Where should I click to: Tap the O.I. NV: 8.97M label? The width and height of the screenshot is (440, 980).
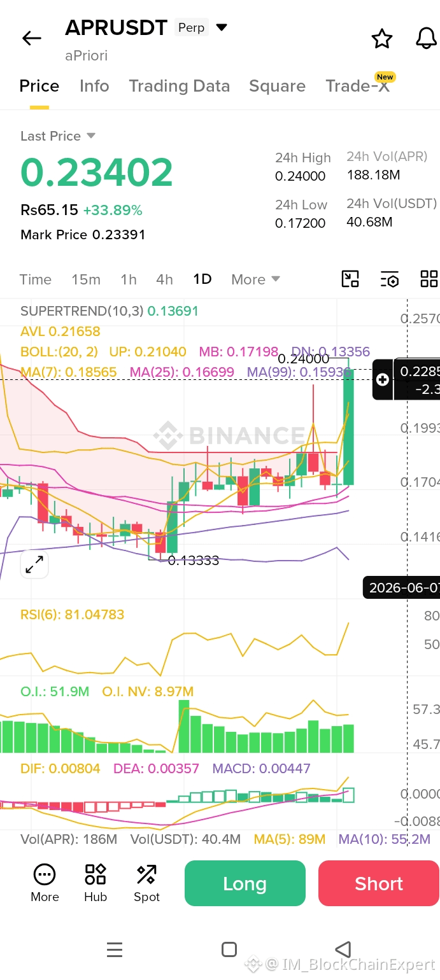pyautogui.click(x=148, y=691)
